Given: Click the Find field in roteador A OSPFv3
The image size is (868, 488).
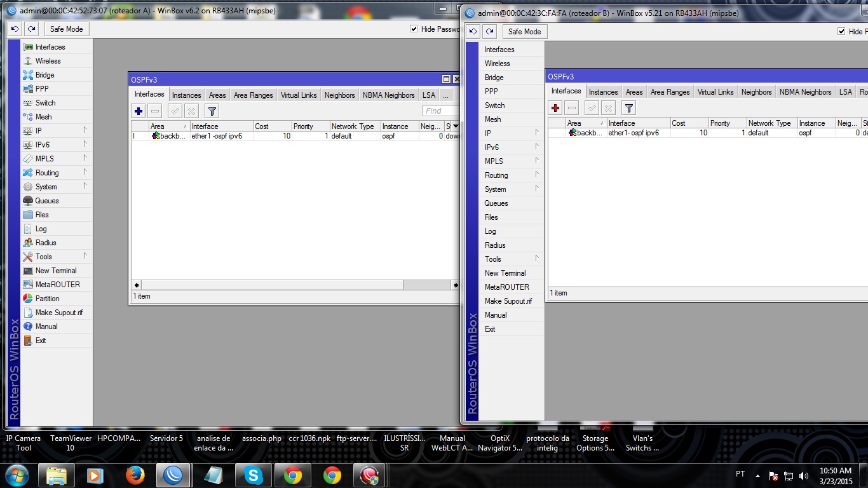Looking at the screenshot, I should (x=442, y=111).
